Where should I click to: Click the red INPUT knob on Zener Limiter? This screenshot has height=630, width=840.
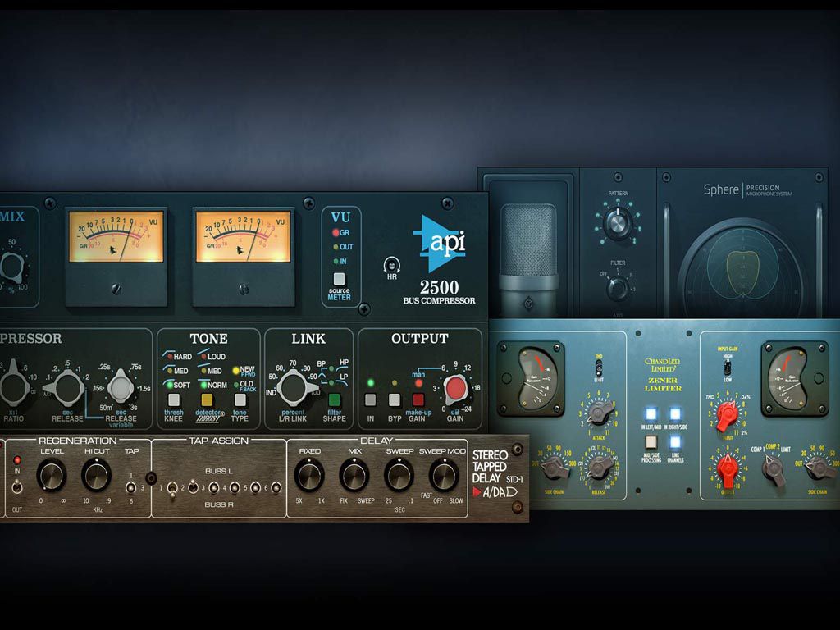(x=727, y=416)
